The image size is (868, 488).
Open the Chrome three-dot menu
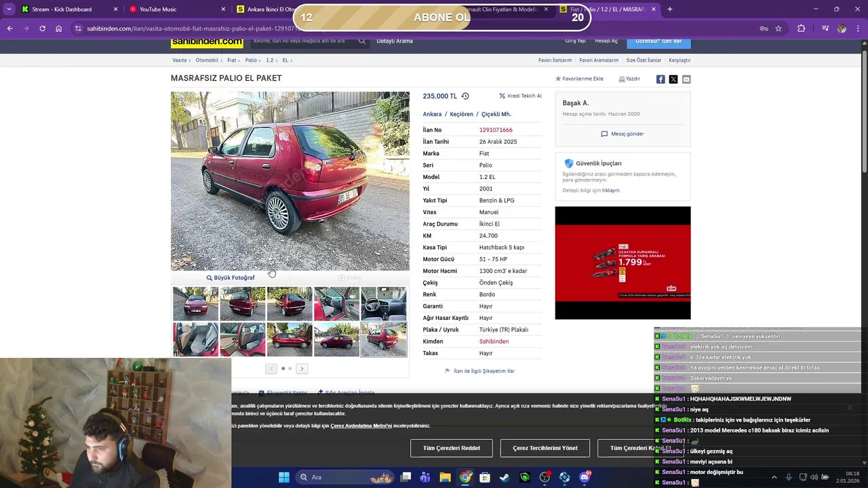858,28
